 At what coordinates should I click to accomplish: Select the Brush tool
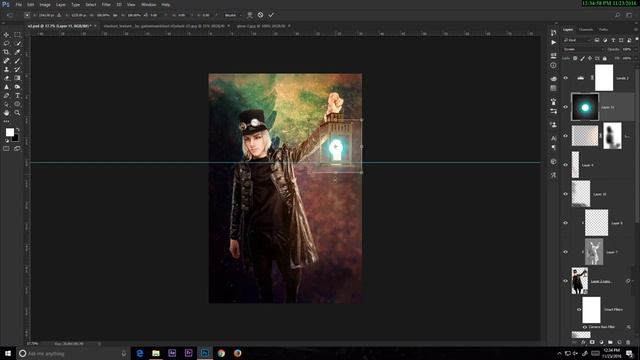17,60
